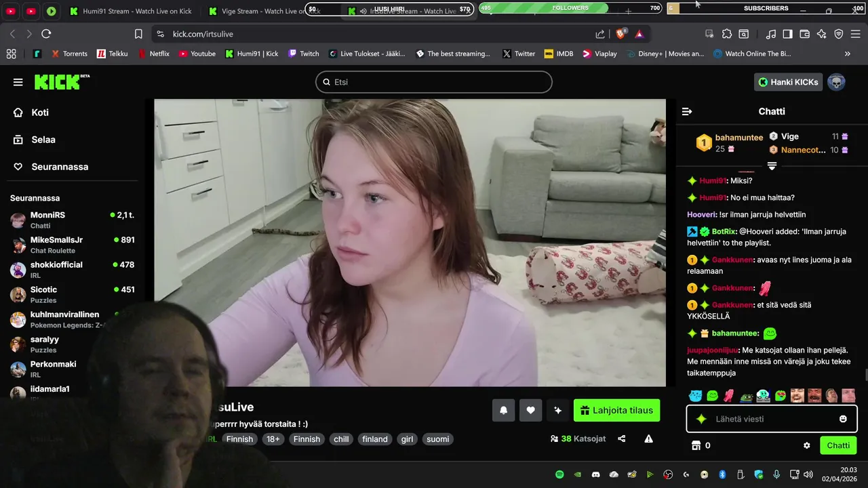The image size is (868, 488).
Task: Share the stream using the share icon
Action: (622, 439)
